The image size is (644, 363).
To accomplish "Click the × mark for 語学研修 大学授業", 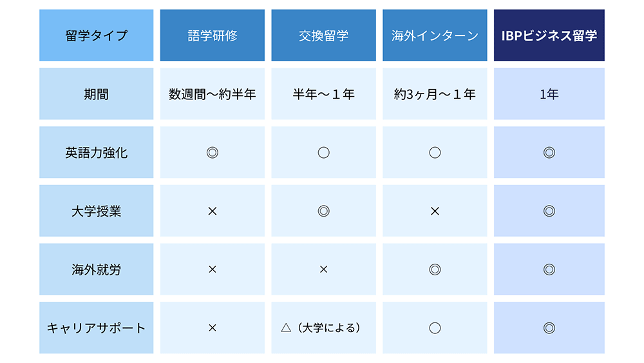I will (x=213, y=211).
